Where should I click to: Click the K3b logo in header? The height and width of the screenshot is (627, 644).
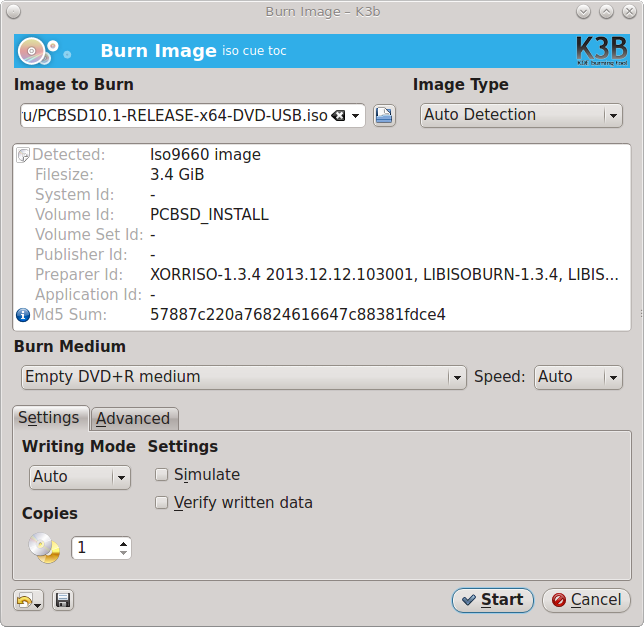click(x=602, y=52)
